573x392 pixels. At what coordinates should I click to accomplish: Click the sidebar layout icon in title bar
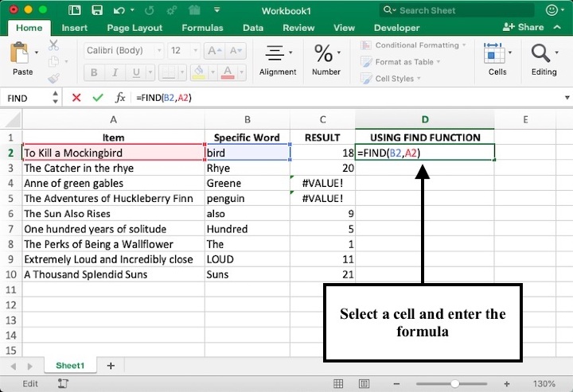pyautogui.click(x=75, y=10)
